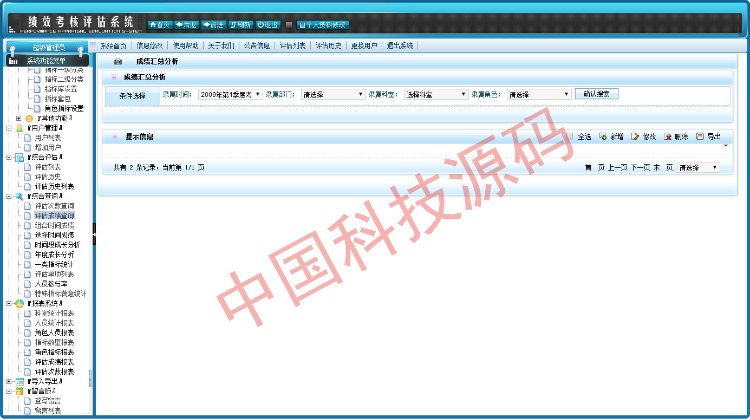Image resolution: width=750 pixels, height=420 pixels.
Task: Click the 其他功能 folder icon
Action: click(29, 118)
